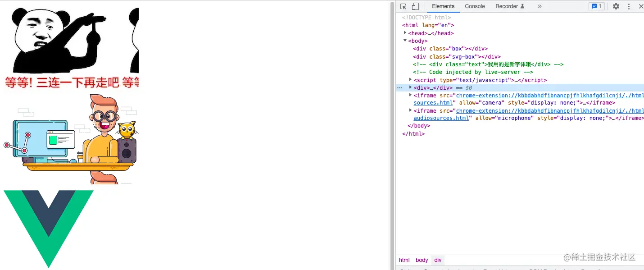Open the audiosources.html link
644x270 pixels.
[x=441, y=118]
